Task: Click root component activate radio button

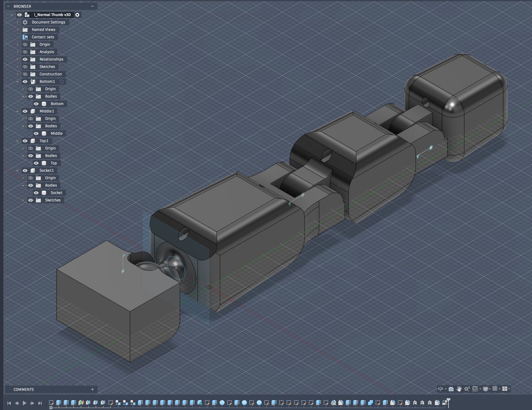Action: (x=77, y=15)
